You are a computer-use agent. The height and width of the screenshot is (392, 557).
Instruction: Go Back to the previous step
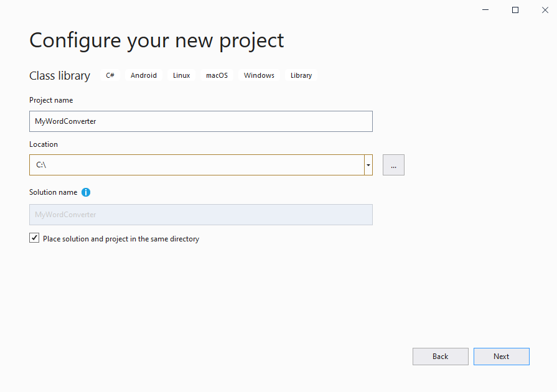[440, 357]
